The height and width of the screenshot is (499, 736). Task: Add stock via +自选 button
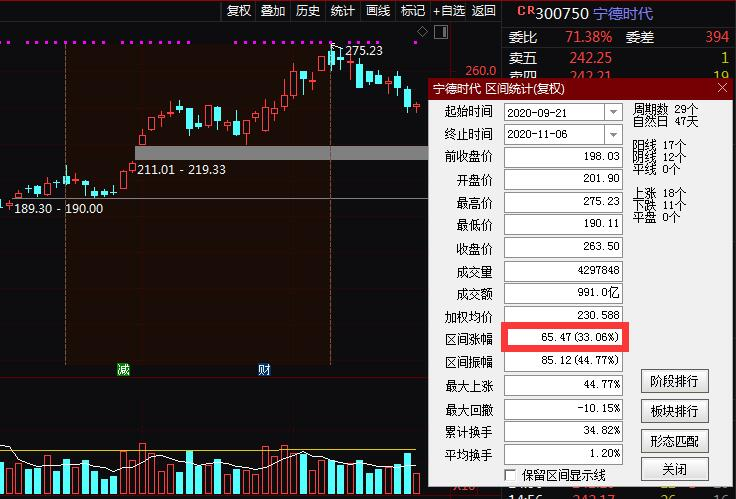pos(449,10)
